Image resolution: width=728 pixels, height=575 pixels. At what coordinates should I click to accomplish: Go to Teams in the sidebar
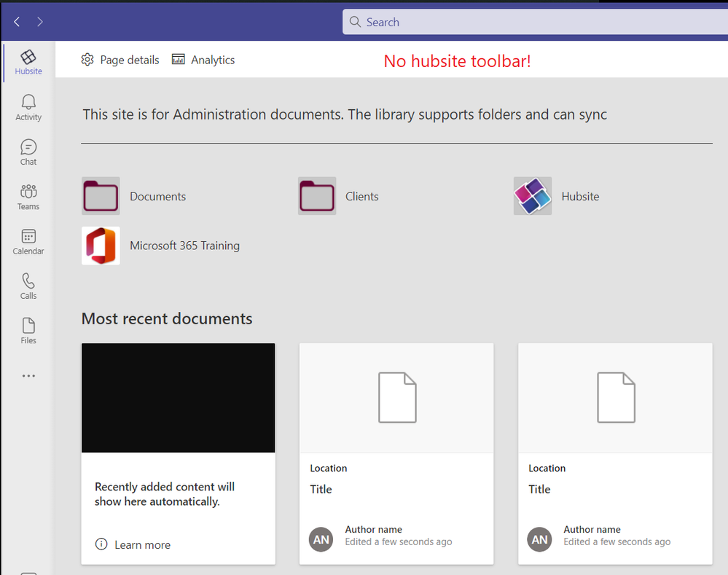coord(28,197)
